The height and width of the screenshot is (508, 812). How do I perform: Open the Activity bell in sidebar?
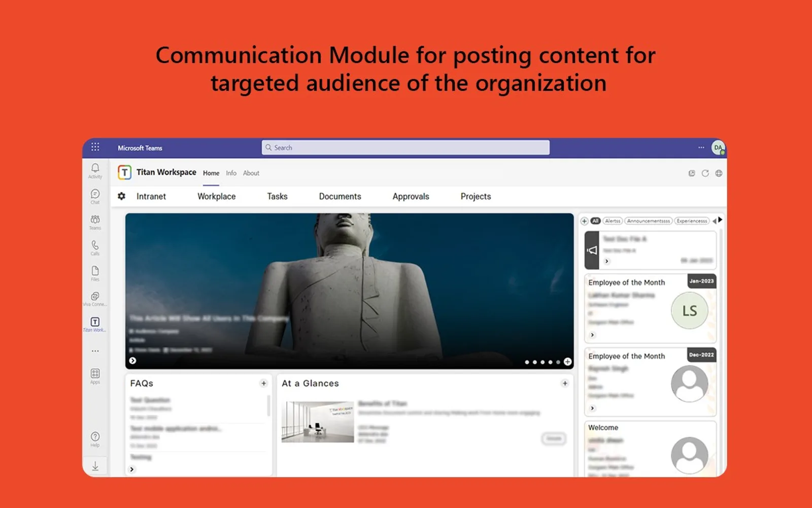pos(95,171)
